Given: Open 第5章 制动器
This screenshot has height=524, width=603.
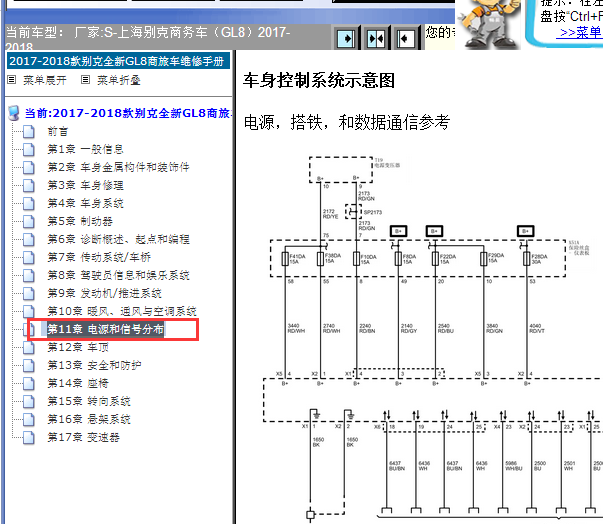Looking at the screenshot, I should click(80, 221).
